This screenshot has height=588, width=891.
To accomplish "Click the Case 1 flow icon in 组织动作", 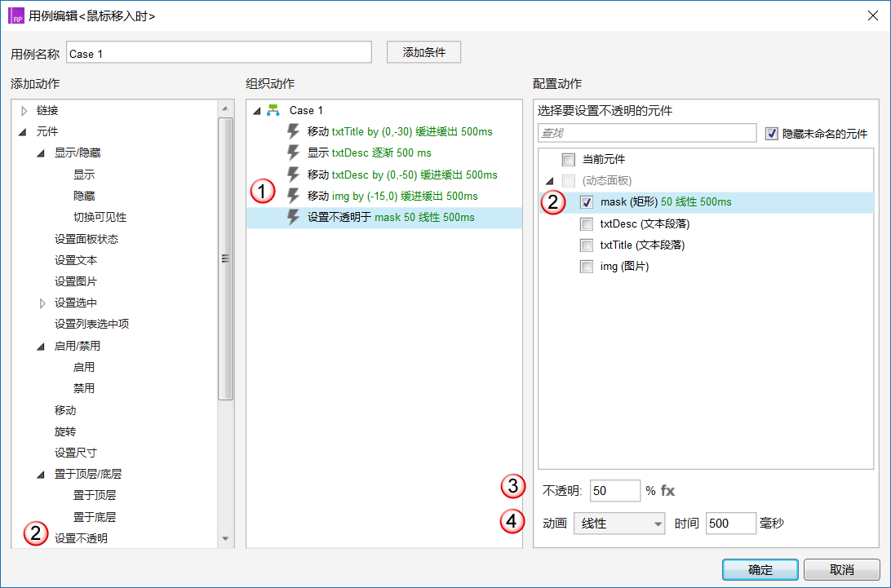I will click(273, 110).
